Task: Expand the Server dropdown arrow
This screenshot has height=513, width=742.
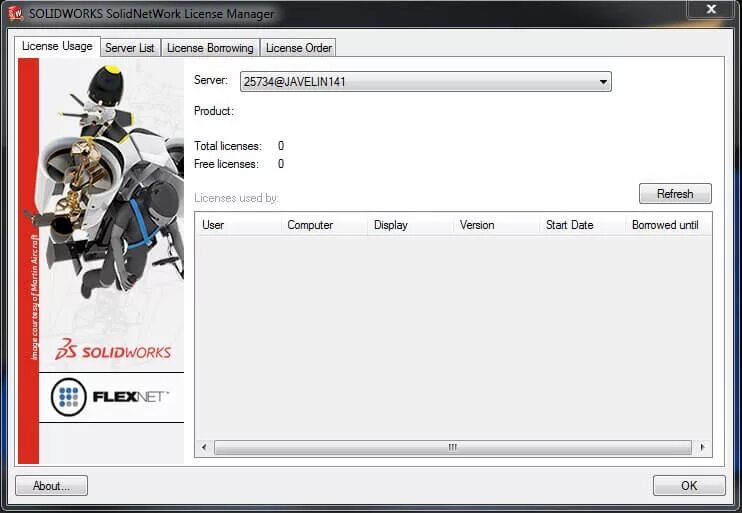Action: [x=603, y=82]
